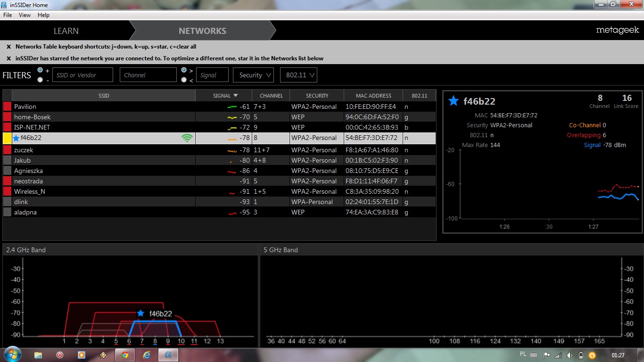Check the battery tray icon
The height and width of the screenshot is (362, 644).
581,355
